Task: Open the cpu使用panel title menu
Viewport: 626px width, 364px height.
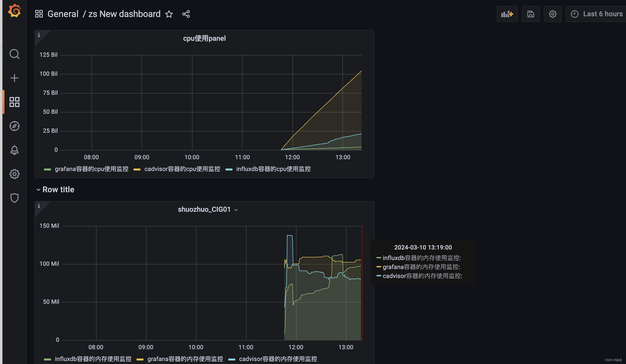Action: tap(204, 38)
